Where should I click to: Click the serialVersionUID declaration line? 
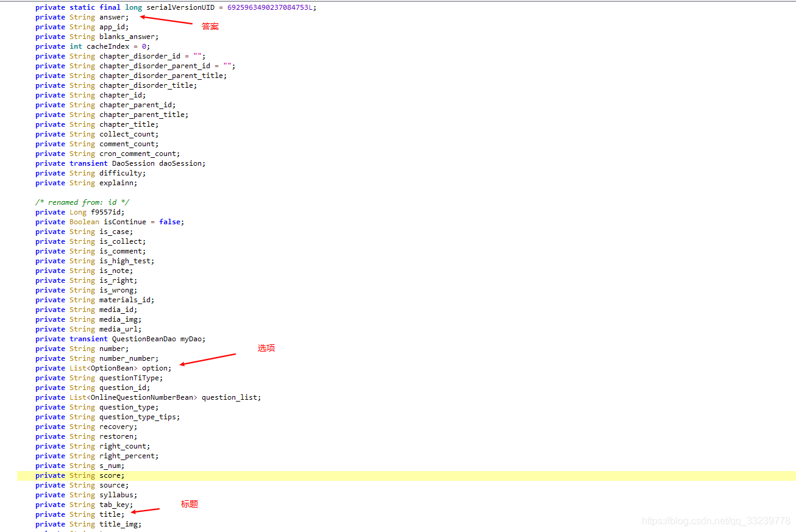176,7
